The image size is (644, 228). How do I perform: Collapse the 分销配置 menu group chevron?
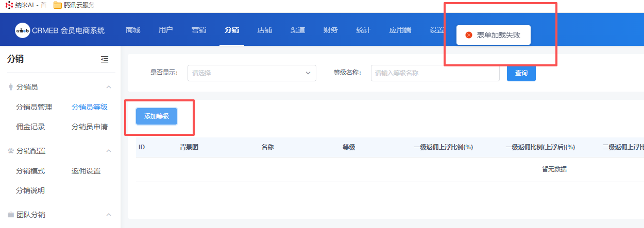[109, 151]
